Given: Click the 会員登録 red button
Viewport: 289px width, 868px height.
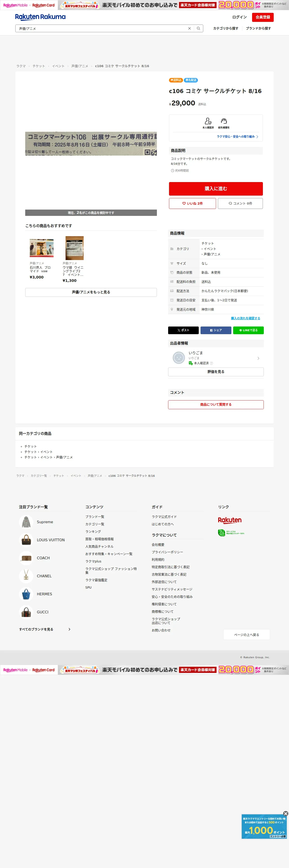Looking at the screenshot, I should [x=263, y=17].
